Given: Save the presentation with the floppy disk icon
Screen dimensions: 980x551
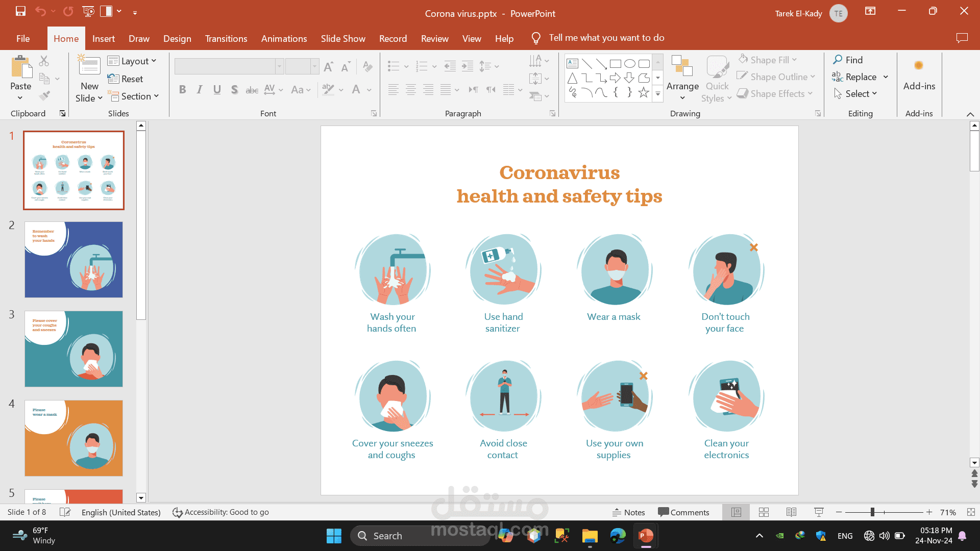Looking at the screenshot, I should [20, 11].
